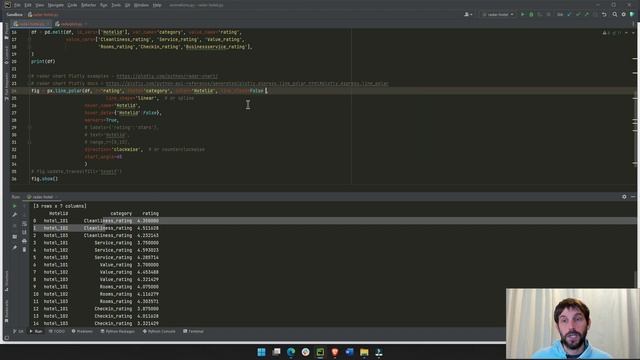Rollback changes with the undo arrow icon

click(x=604, y=14)
